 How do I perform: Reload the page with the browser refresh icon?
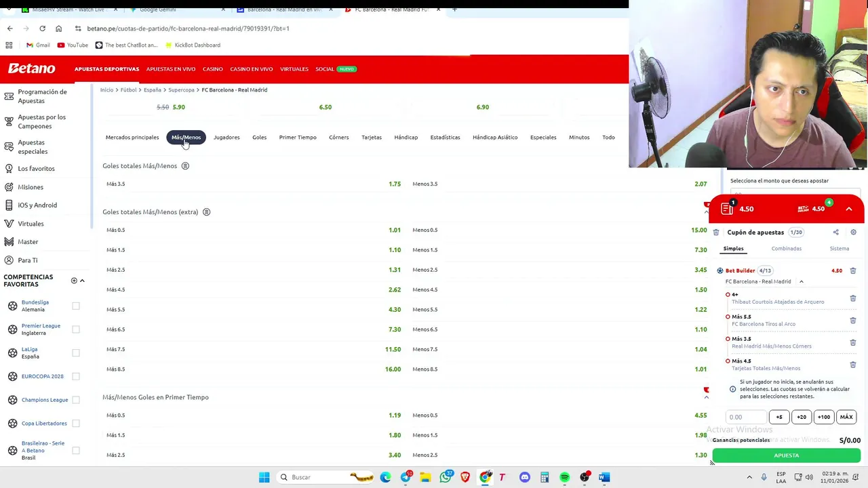(x=42, y=28)
